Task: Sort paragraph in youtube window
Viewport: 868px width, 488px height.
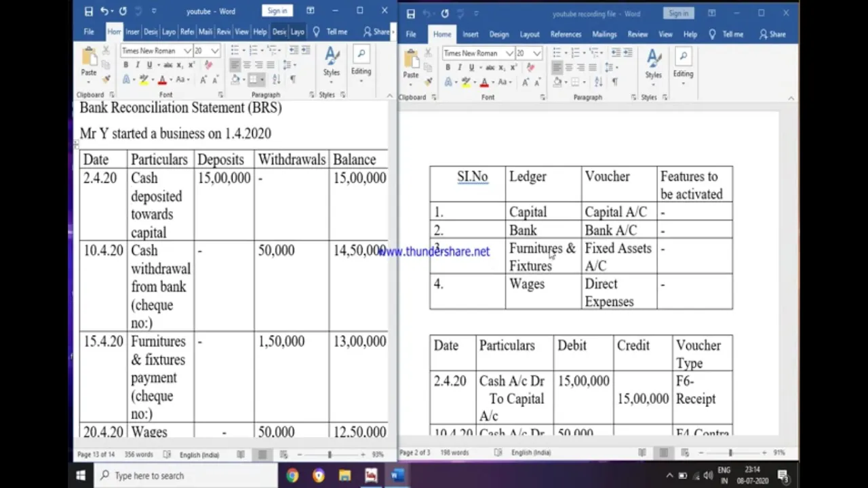Action: pos(277,79)
